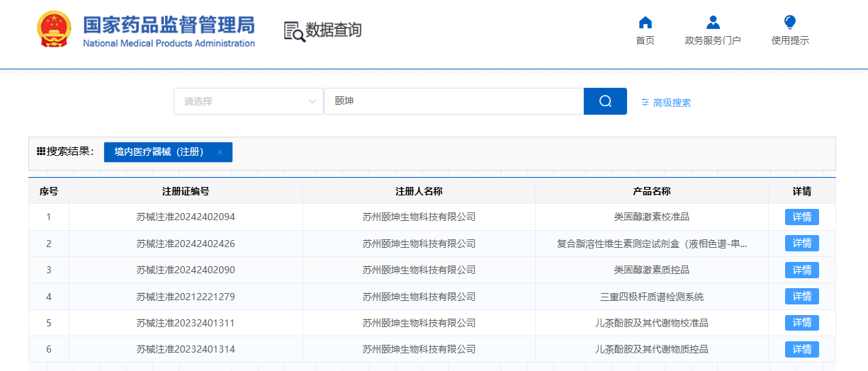Expand the 请选择 category dropdown
The image size is (868, 371).
pyautogui.click(x=241, y=101)
